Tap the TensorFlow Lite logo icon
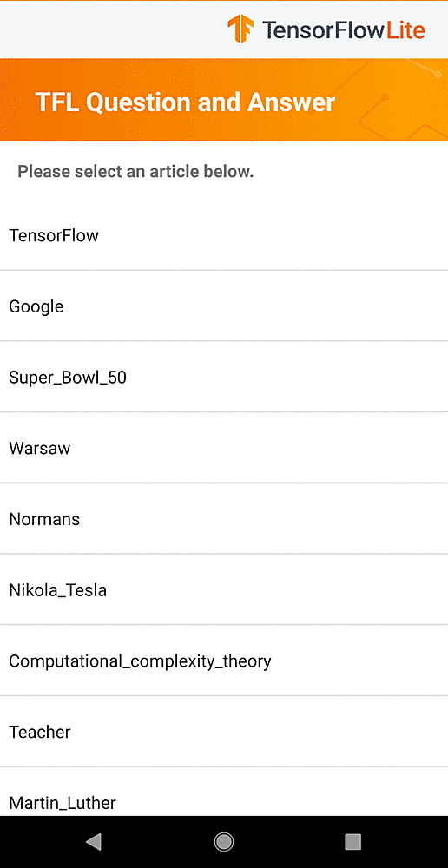The width and height of the screenshot is (448, 868). point(240,29)
